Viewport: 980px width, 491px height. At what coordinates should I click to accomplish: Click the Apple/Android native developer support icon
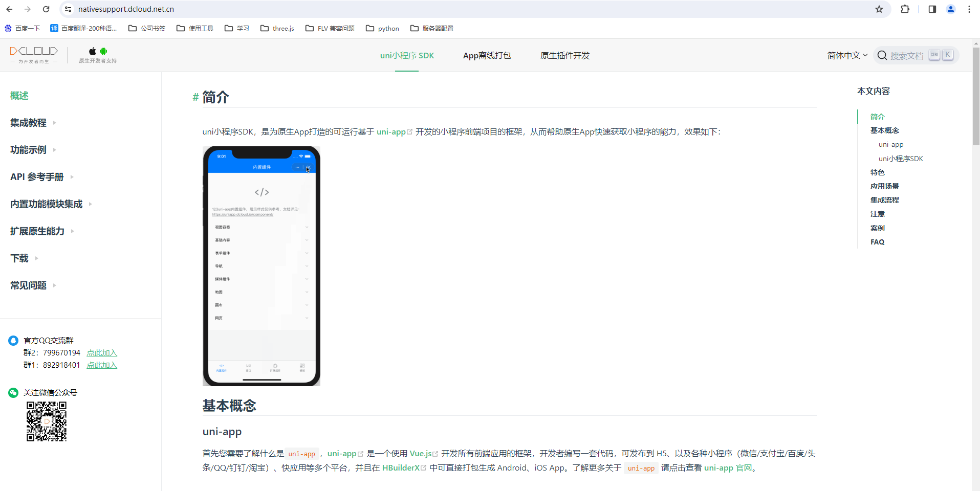(98, 55)
